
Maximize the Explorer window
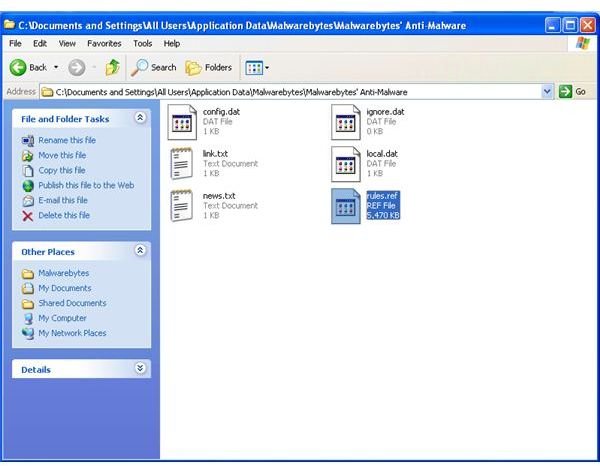pyautogui.click(x=570, y=25)
